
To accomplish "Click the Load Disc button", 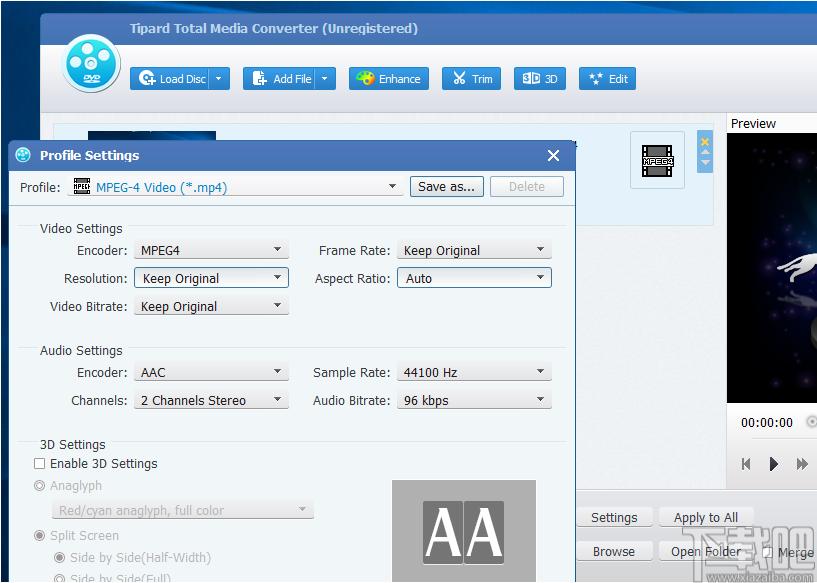I will [x=170, y=79].
